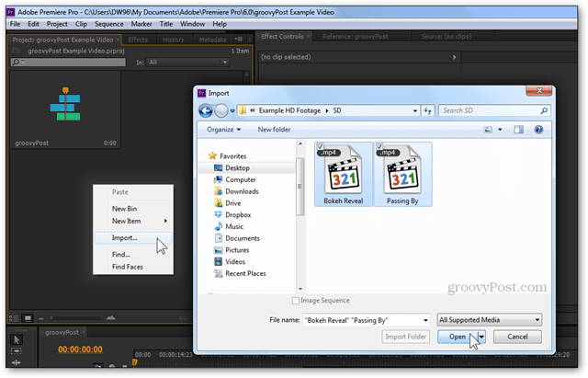588x378 pixels.
Task: Open the All Supported Media file type dropdown
Action: [490, 320]
